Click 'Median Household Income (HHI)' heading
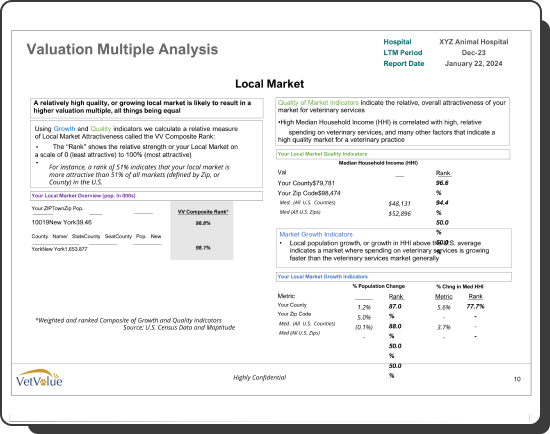The height and width of the screenshot is (434, 550). tap(378, 163)
